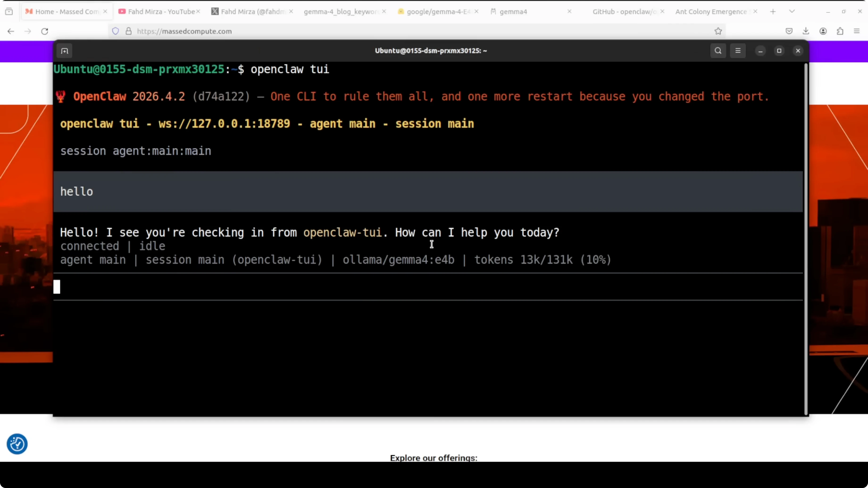This screenshot has width=868, height=488.
Task: Open the Firefox downloads arrow icon
Action: click(806, 31)
